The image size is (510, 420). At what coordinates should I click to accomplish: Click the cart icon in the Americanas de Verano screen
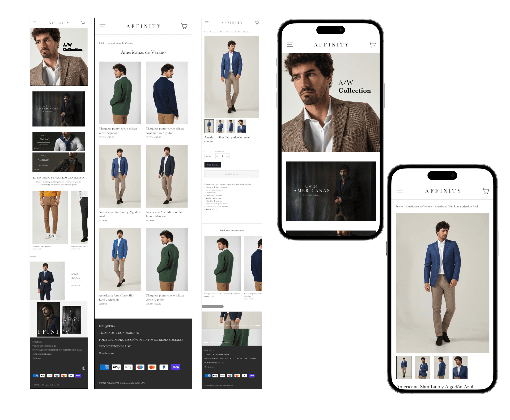(x=184, y=26)
